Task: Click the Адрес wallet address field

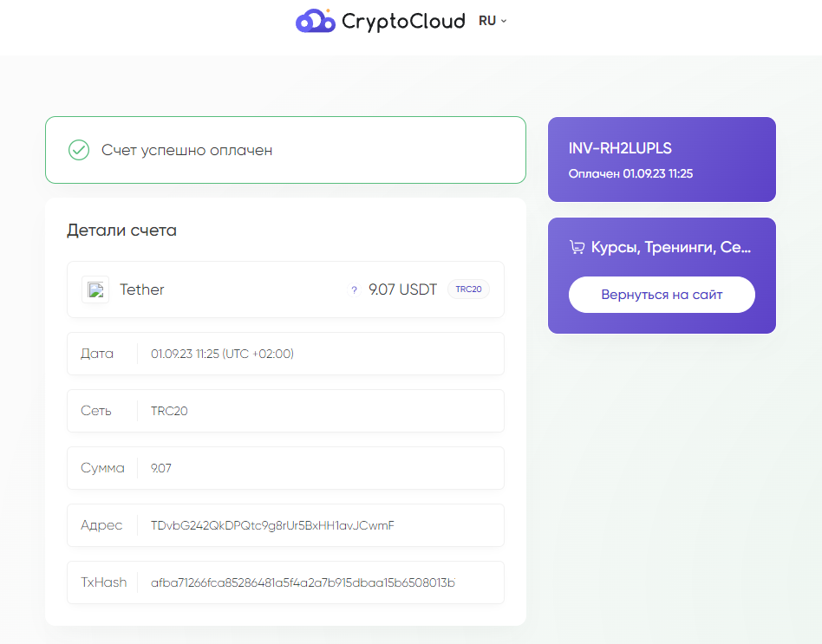Action: click(286, 525)
